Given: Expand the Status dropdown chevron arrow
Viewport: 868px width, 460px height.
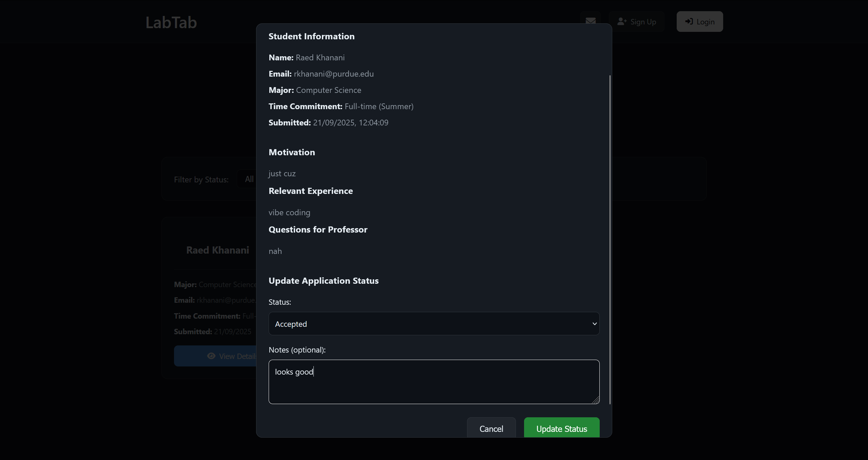Looking at the screenshot, I should [594, 324].
